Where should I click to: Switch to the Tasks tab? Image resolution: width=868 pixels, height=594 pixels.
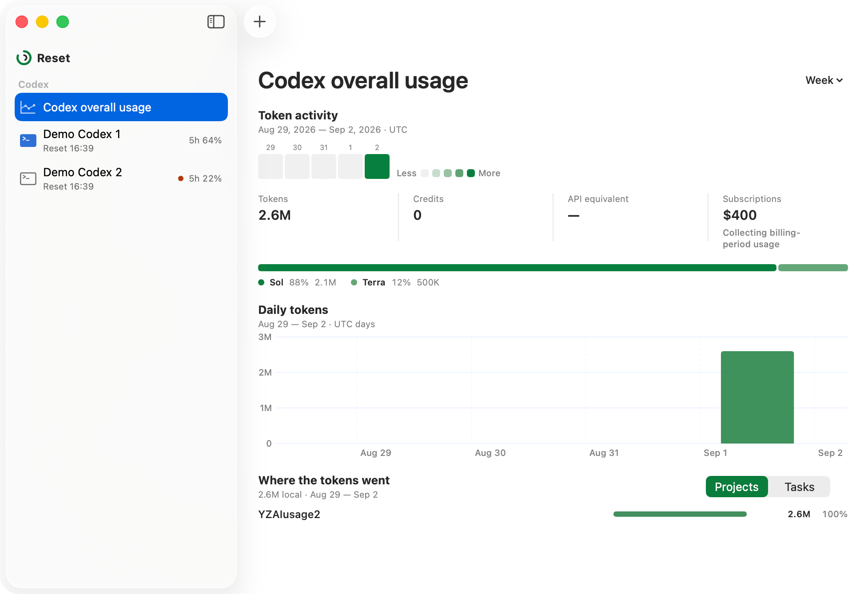(799, 487)
